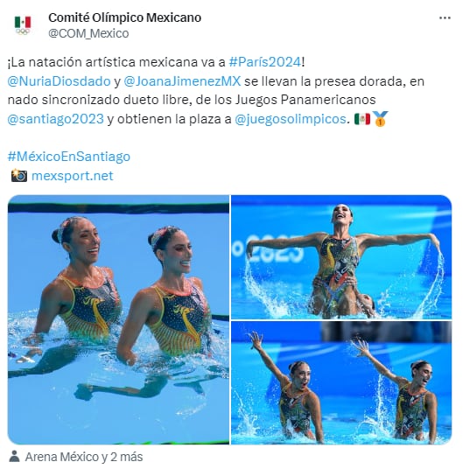Open the #MéxicoEnSantiago hashtag
This screenshot has width=463, height=476.
coord(69,157)
